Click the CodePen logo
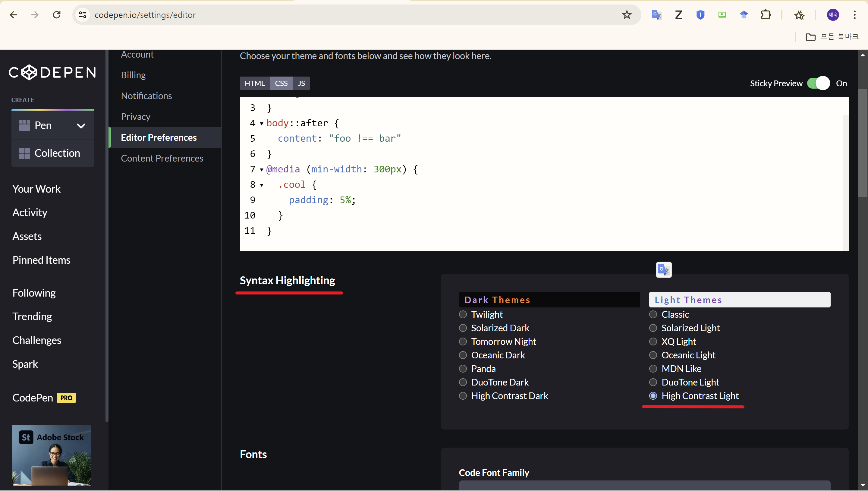 52,72
